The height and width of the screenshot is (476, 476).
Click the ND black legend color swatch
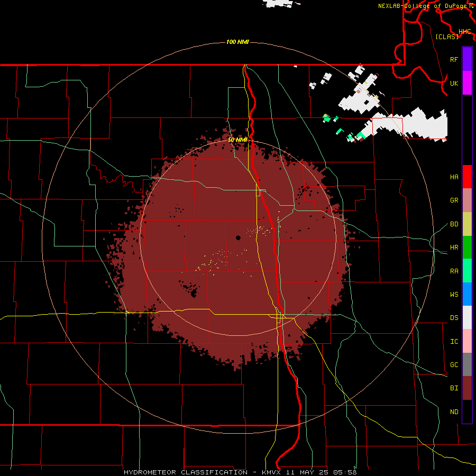467,411
